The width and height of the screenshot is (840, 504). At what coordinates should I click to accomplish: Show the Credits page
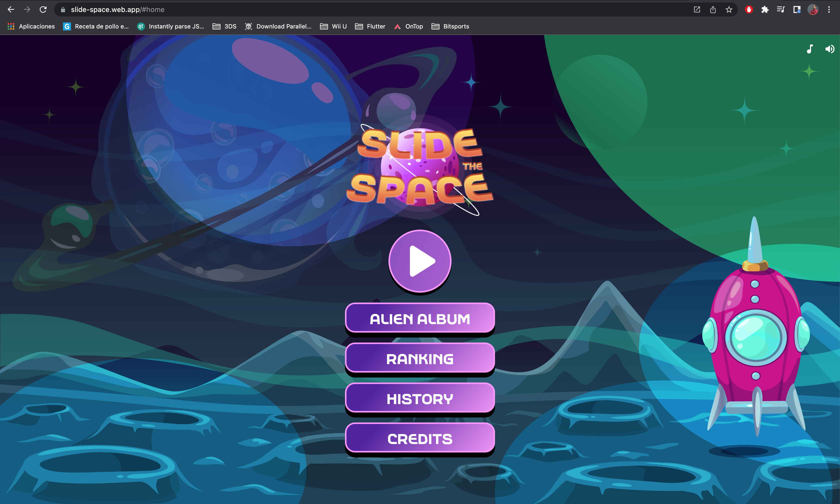[x=420, y=439]
